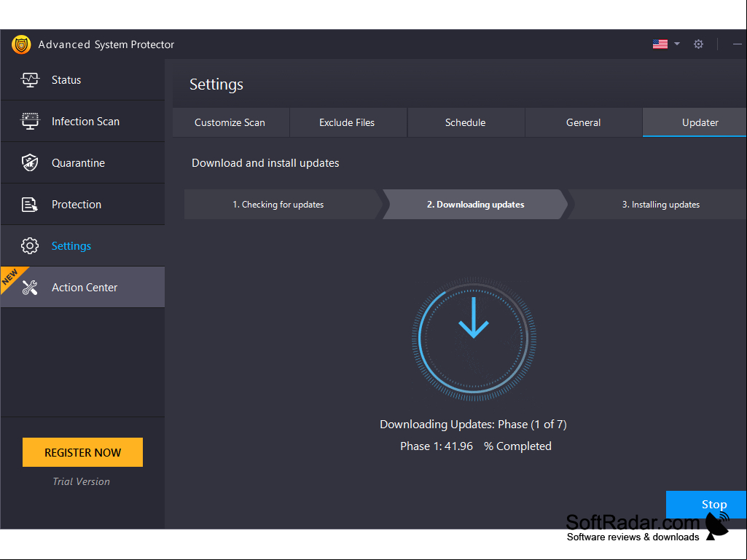Open settings via title bar gear icon
The image size is (747, 560).
[x=698, y=44]
